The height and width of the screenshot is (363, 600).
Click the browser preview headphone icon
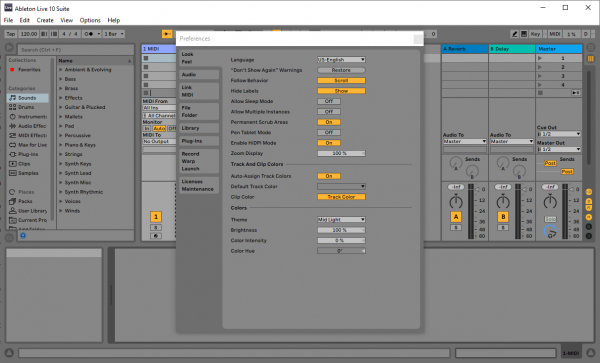click(x=23, y=235)
